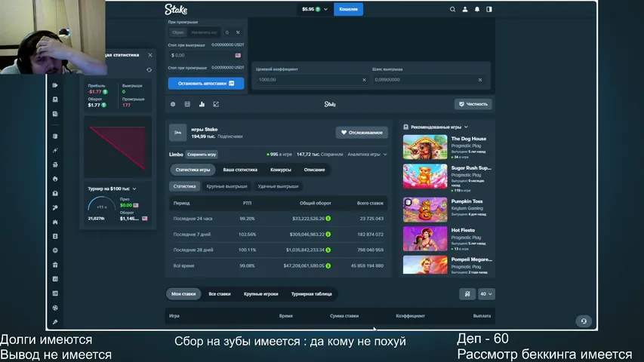Open the 40 rows-per-page dropdown
Screen dimensions: 644x362
[x=486, y=294]
